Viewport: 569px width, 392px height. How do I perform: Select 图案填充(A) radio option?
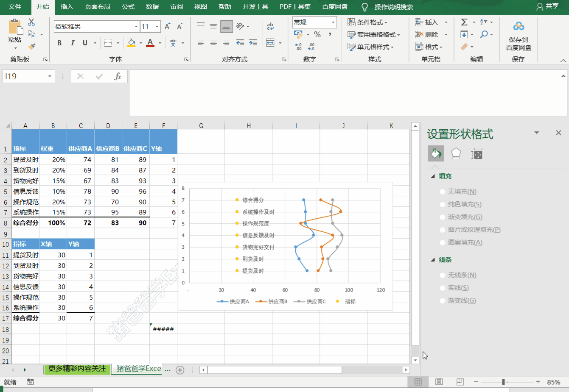point(443,242)
